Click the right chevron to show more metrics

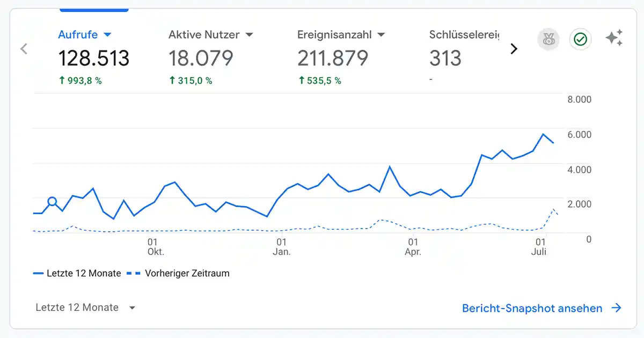click(514, 49)
